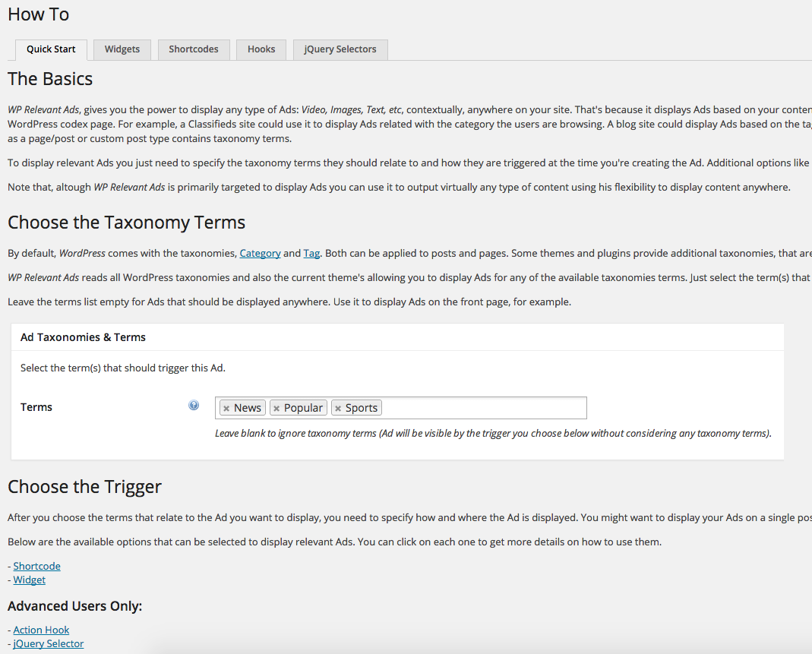The height and width of the screenshot is (654, 812).
Task: Switch to the Widgets tab
Action: click(x=122, y=49)
